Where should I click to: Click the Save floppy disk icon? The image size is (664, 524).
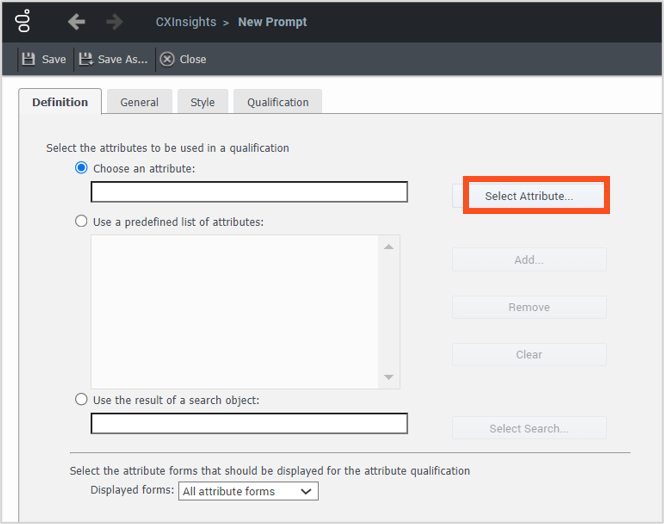coord(28,59)
